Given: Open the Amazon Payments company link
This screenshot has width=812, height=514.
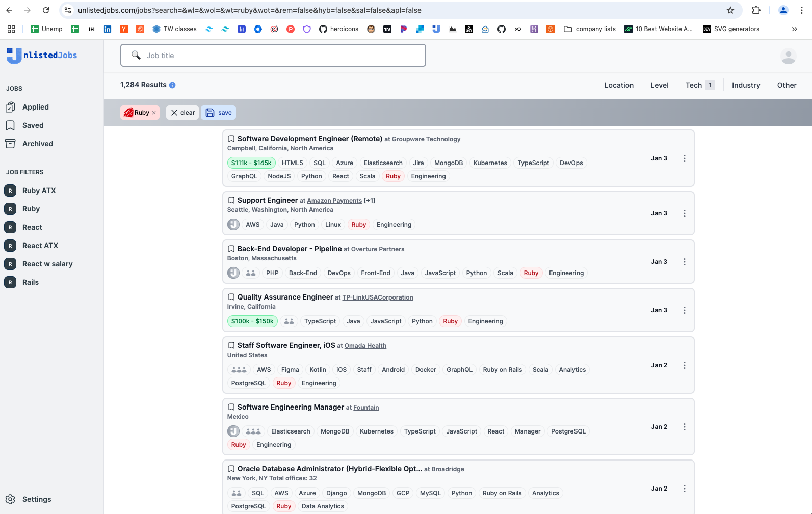Looking at the screenshot, I should coord(334,201).
